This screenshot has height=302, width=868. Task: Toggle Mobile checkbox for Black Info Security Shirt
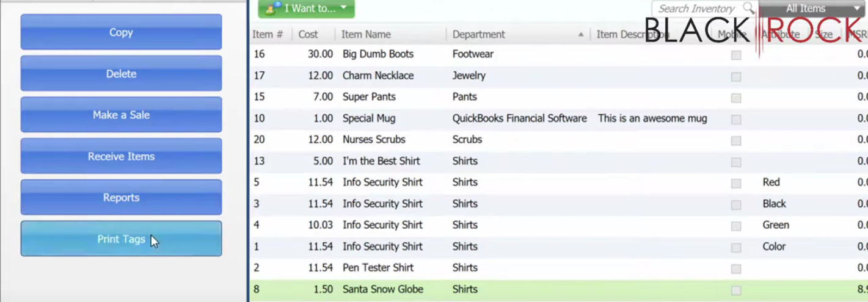point(736,204)
